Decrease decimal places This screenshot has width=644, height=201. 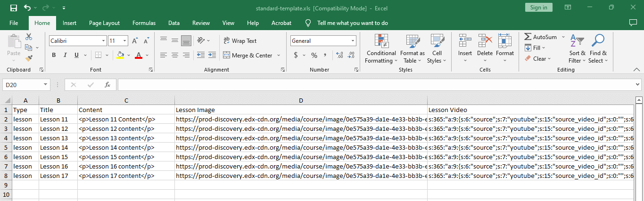(x=351, y=56)
